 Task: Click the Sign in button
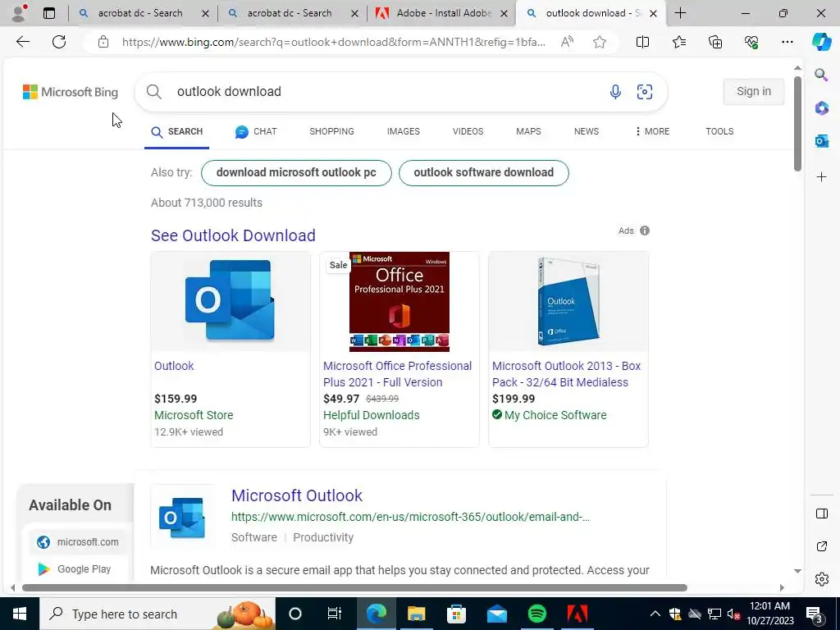pos(754,92)
